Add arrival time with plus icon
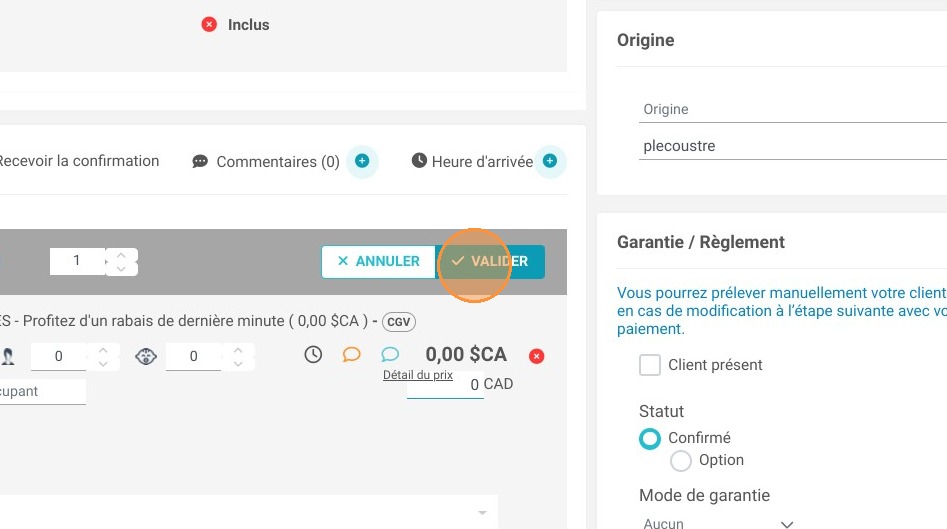 tap(550, 161)
